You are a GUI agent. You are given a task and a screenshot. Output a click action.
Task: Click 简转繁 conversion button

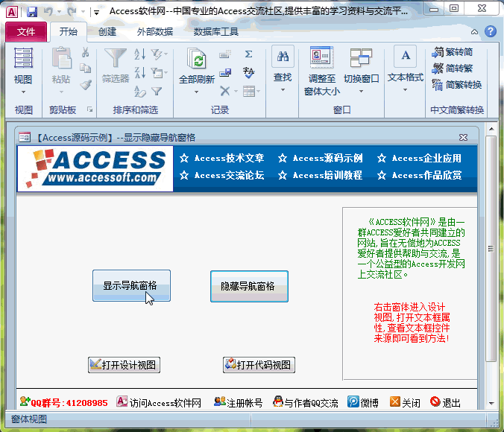(453, 69)
